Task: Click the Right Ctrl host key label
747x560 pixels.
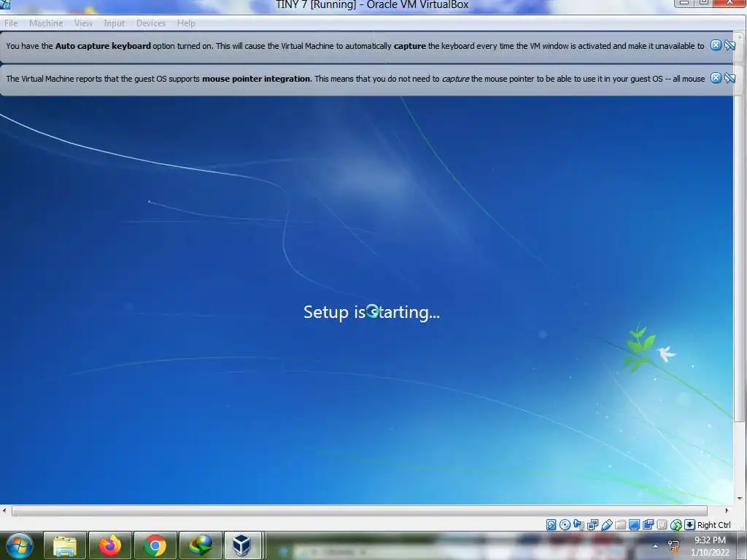Action: [713, 525]
